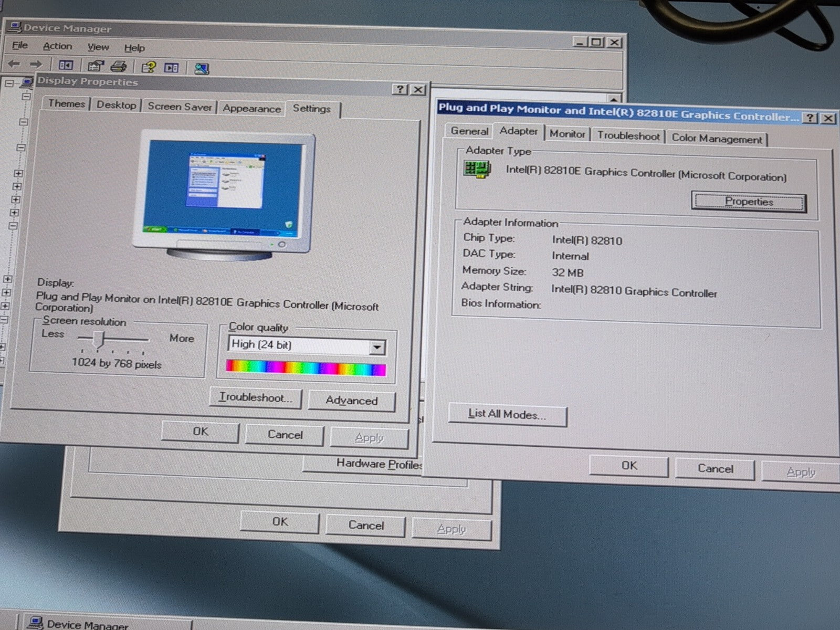Click the Device Manager scrollbar up arrow
The image size is (840, 630).
click(614, 98)
